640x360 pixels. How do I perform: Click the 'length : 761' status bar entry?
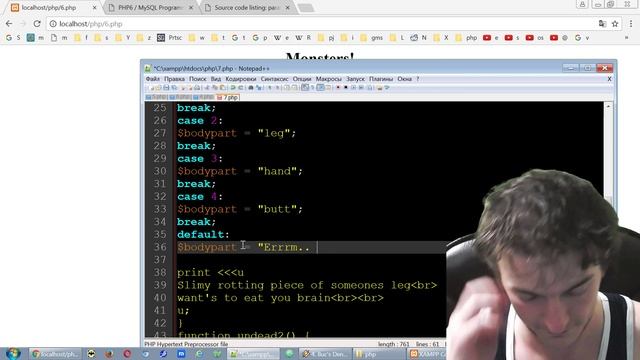click(x=393, y=344)
